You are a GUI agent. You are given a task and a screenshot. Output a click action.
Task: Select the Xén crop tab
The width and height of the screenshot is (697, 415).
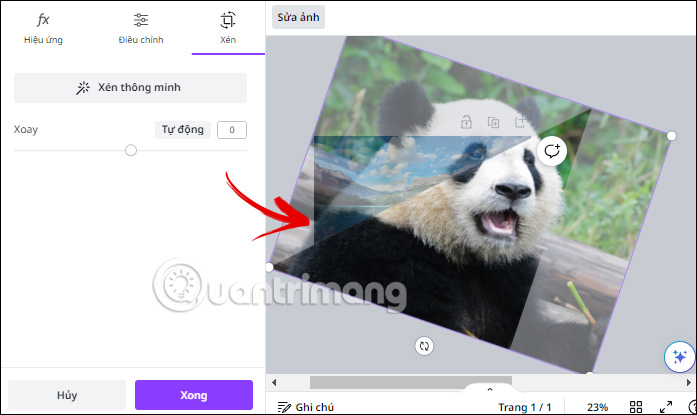pyautogui.click(x=228, y=28)
